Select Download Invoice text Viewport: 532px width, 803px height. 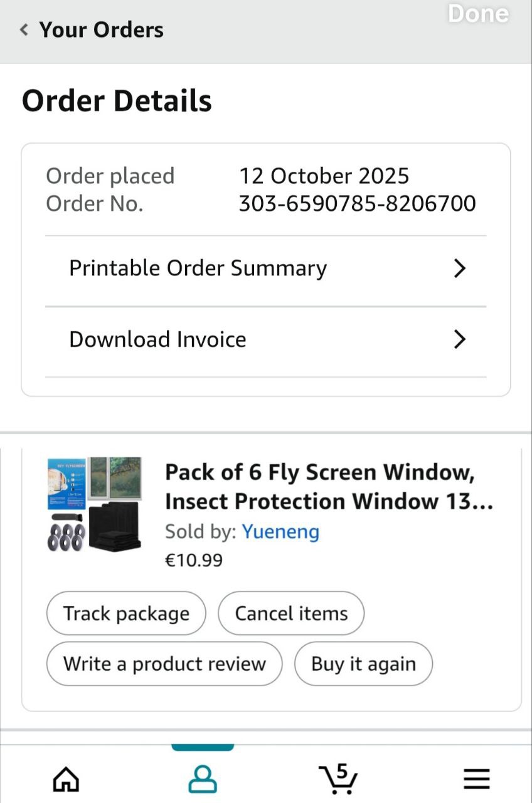pos(157,340)
